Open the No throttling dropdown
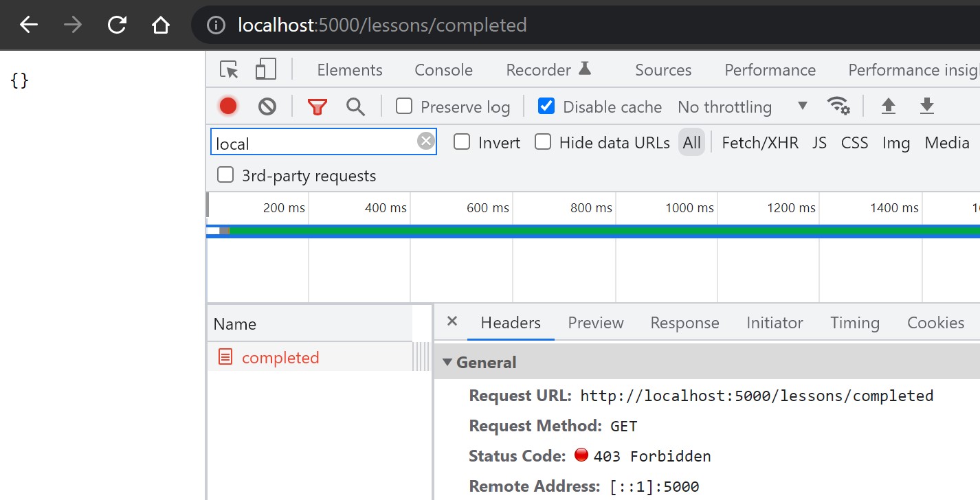 (742, 107)
